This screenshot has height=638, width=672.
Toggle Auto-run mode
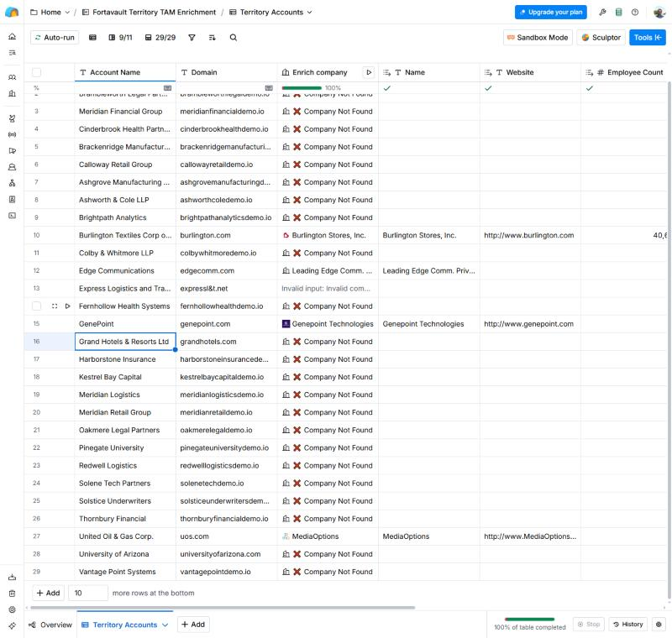tap(55, 38)
